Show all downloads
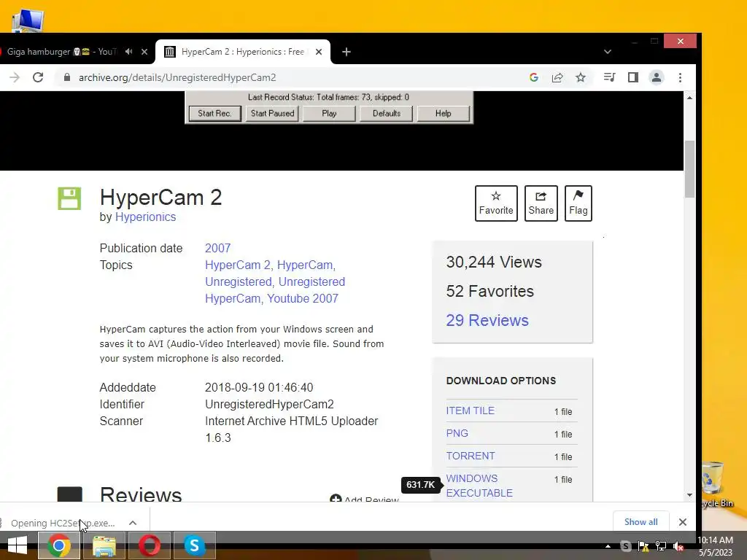 (x=640, y=522)
